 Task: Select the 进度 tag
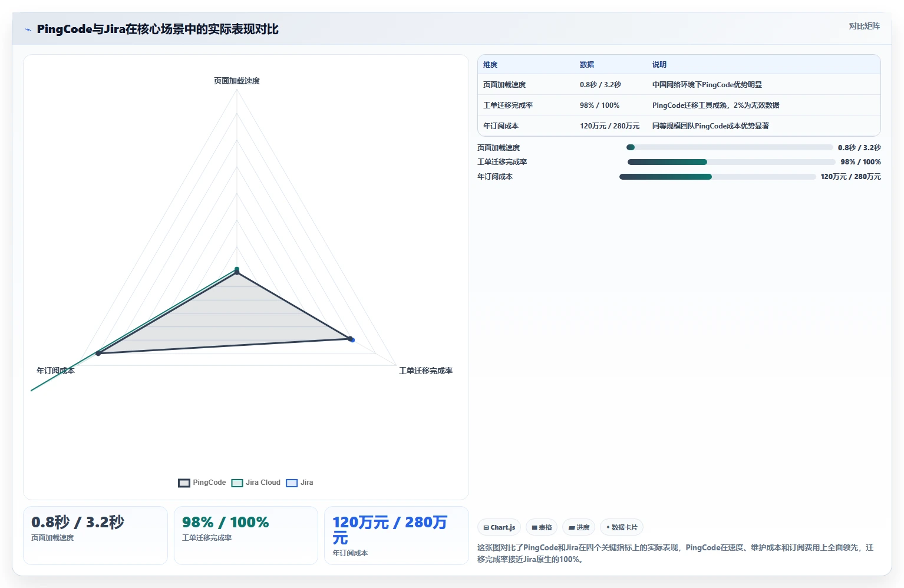(579, 527)
